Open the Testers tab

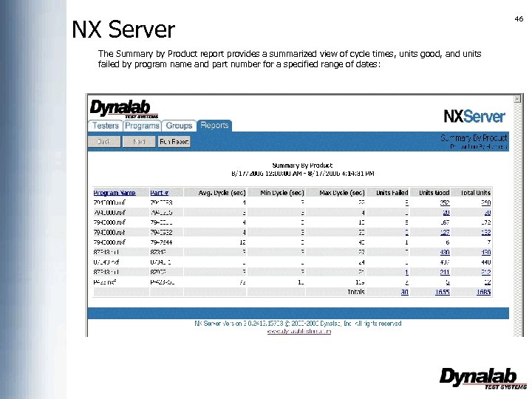click(x=106, y=126)
